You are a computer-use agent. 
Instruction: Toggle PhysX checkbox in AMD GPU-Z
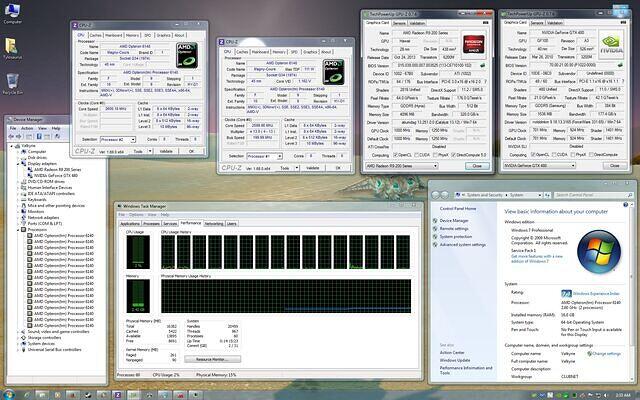pos(436,155)
